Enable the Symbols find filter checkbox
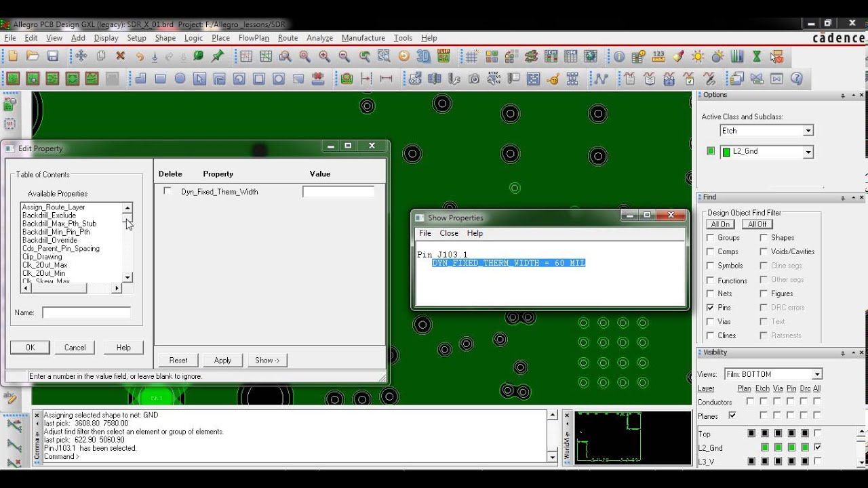This screenshot has height=488, width=868. coord(711,266)
